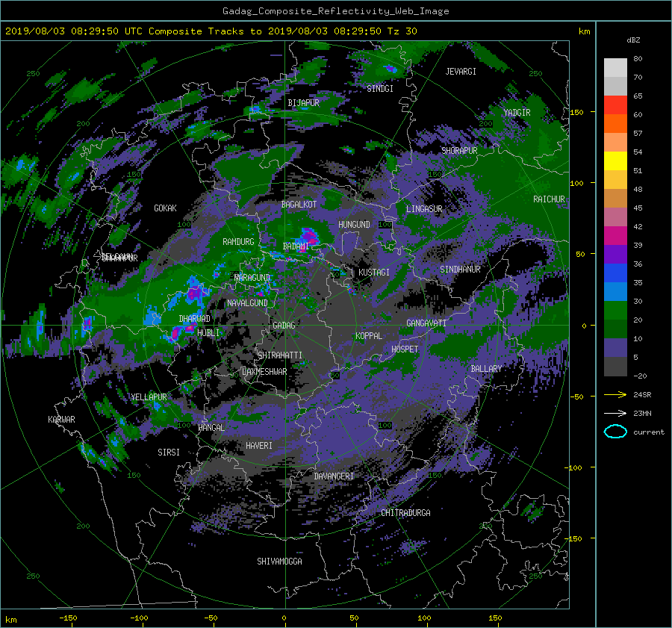The height and width of the screenshot is (628, 672).
Task: Click the DAVANGERI city label
Action: pyautogui.click(x=334, y=476)
